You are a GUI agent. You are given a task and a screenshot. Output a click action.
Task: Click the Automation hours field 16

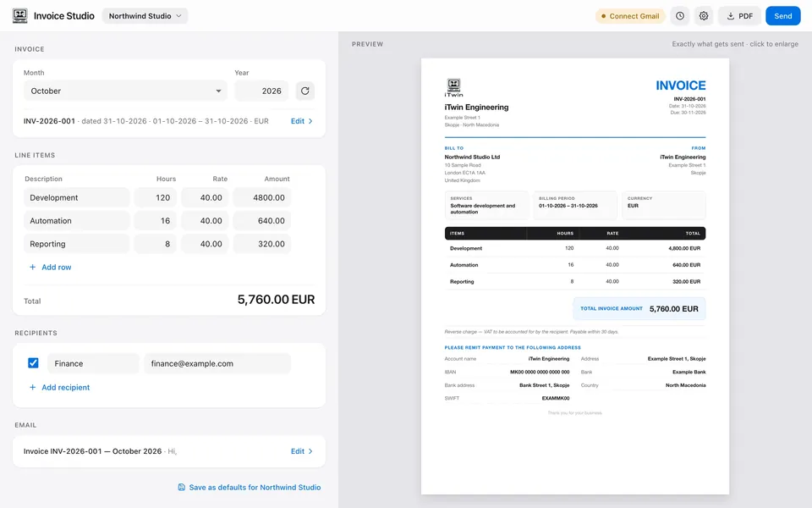(156, 221)
